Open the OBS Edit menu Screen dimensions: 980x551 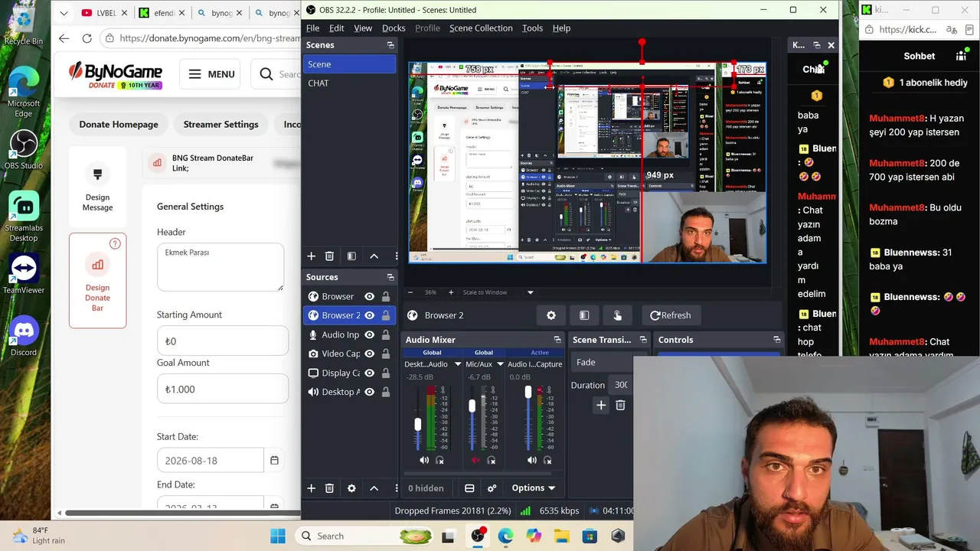click(337, 28)
